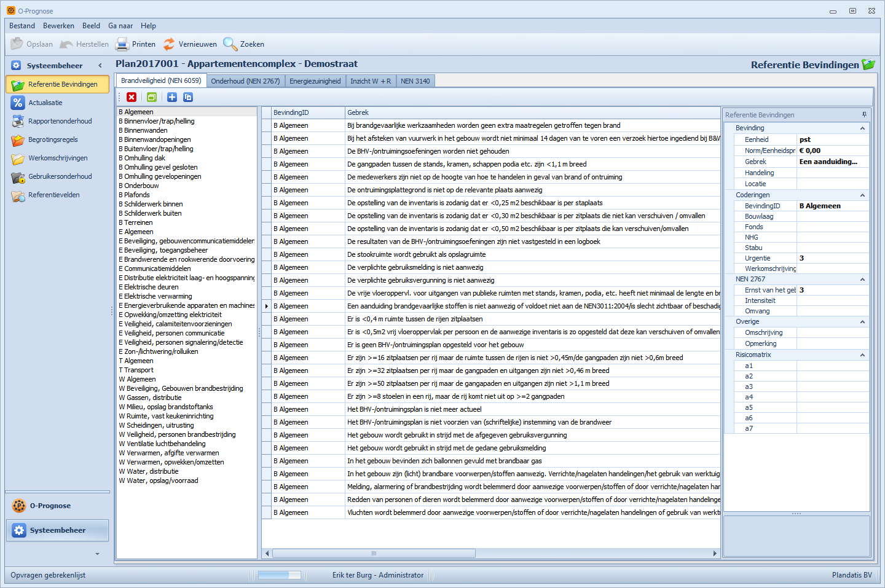Click the Werkomschrijvingen yellow folder icon

[18, 159]
